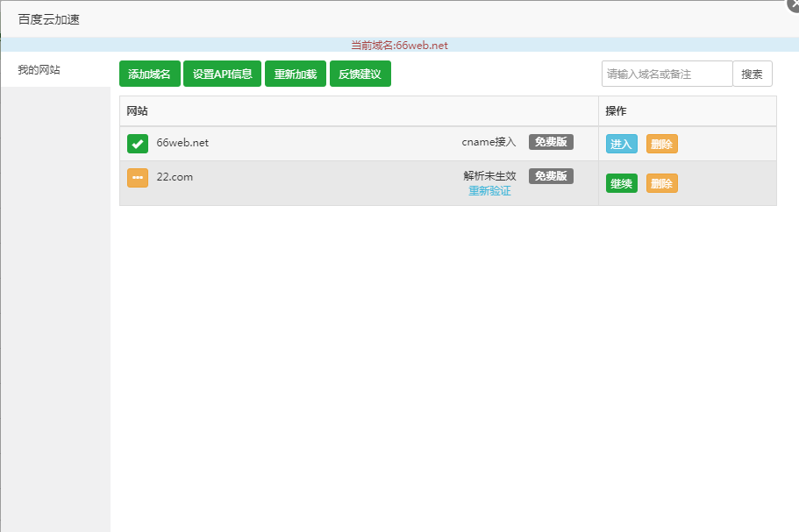Click the 免费版 badge in the 22.com row

pyautogui.click(x=551, y=176)
